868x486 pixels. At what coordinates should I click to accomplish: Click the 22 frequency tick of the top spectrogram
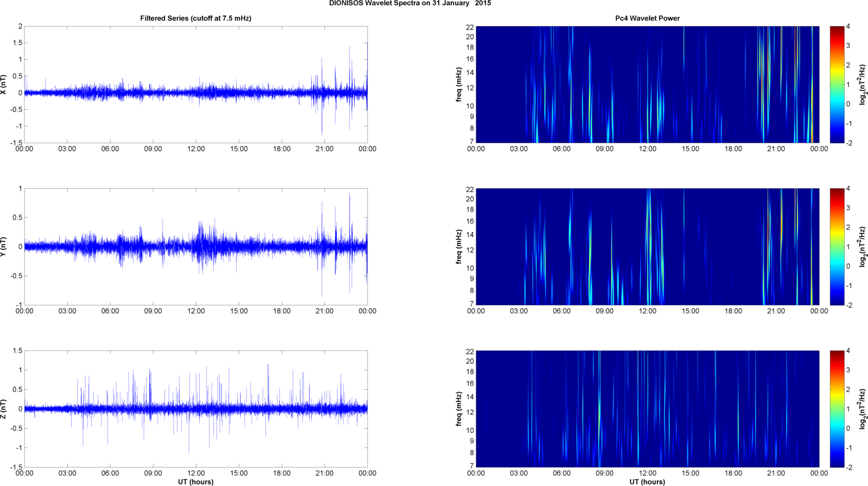[x=470, y=27]
